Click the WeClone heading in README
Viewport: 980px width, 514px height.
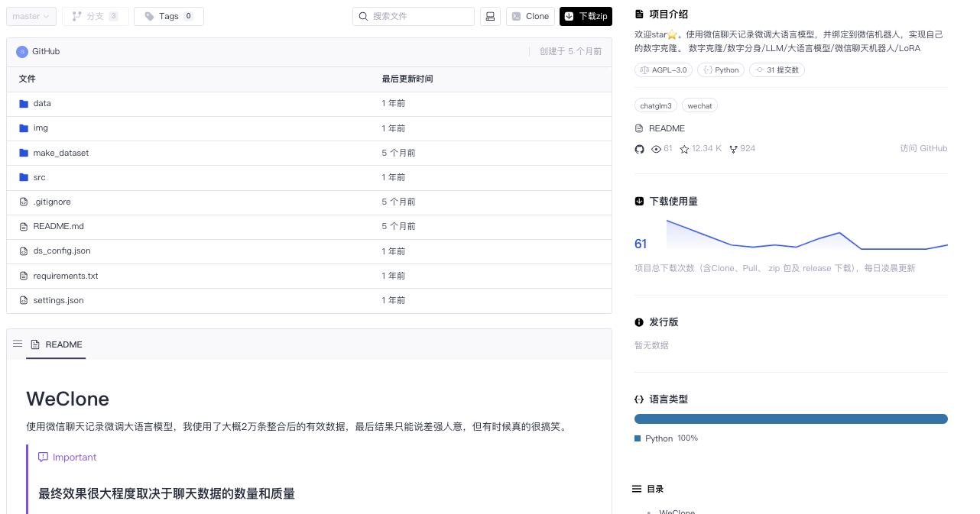68,399
